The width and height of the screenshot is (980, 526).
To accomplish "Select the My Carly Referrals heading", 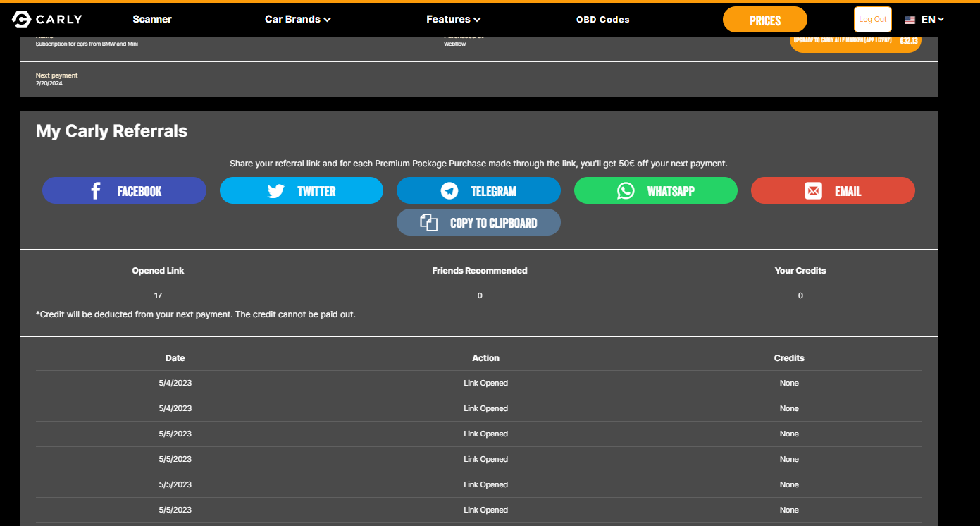I will 112,131.
